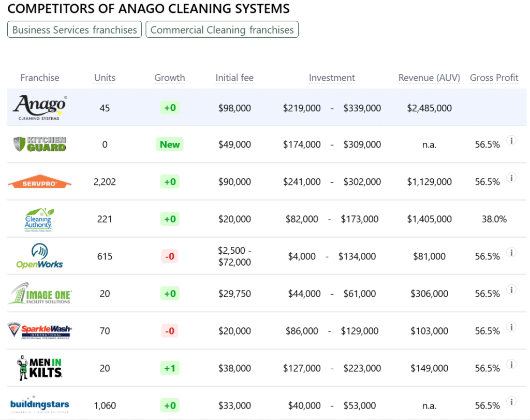Select the 221 units cell

tap(105, 219)
